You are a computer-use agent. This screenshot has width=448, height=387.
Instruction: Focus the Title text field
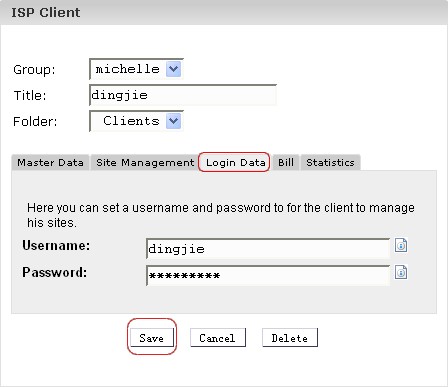pyautogui.click(x=183, y=95)
